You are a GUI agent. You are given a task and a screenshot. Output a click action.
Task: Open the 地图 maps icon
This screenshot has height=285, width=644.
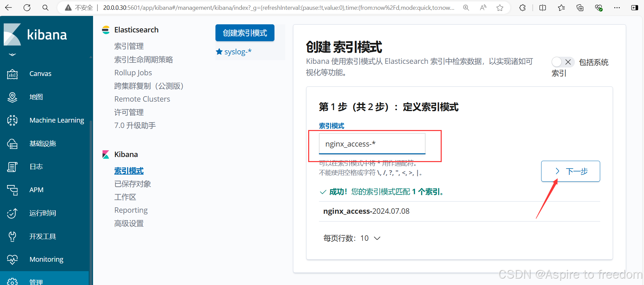click(x=12, y=97)
